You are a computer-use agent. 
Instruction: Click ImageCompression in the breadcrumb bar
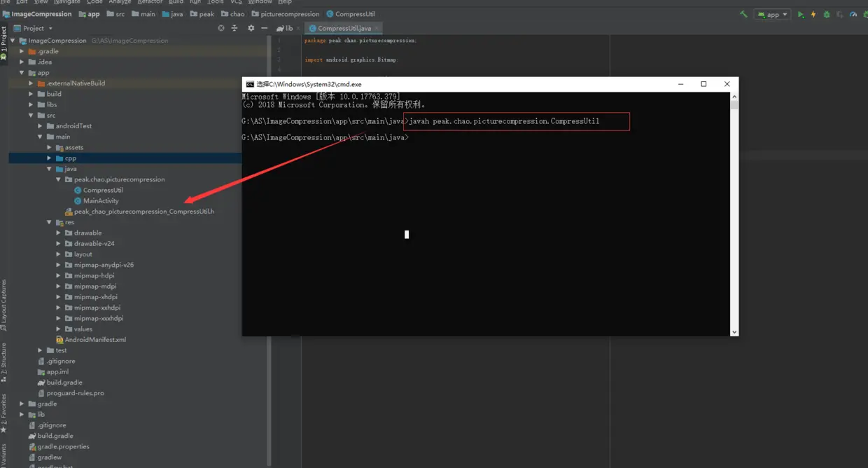pyautogui.click(x=36, y=14)
